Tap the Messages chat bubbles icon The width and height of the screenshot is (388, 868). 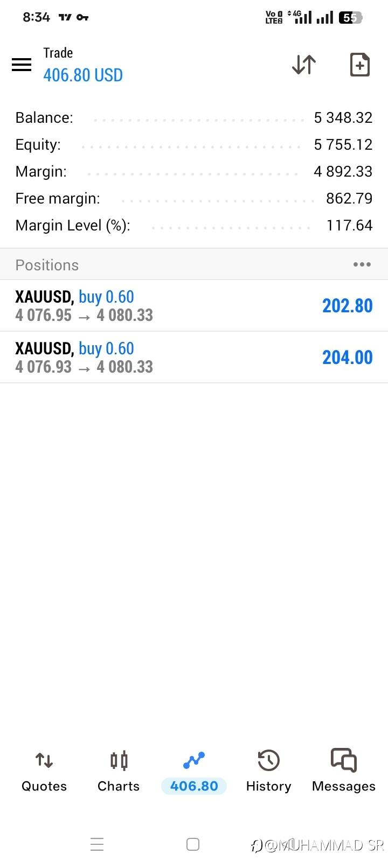[344, 760]
